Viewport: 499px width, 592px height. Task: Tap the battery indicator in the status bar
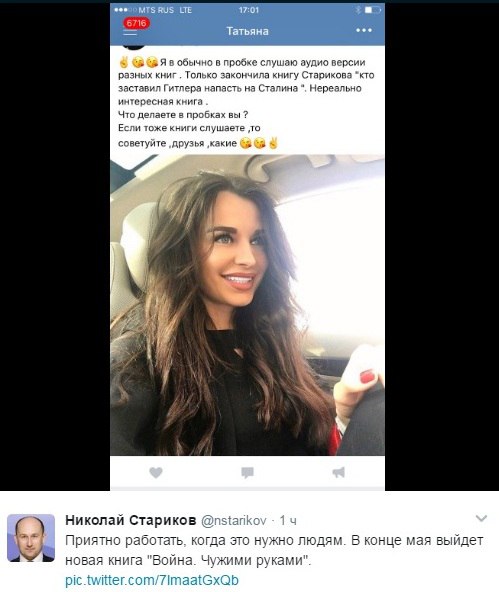(x=373, y=10)
